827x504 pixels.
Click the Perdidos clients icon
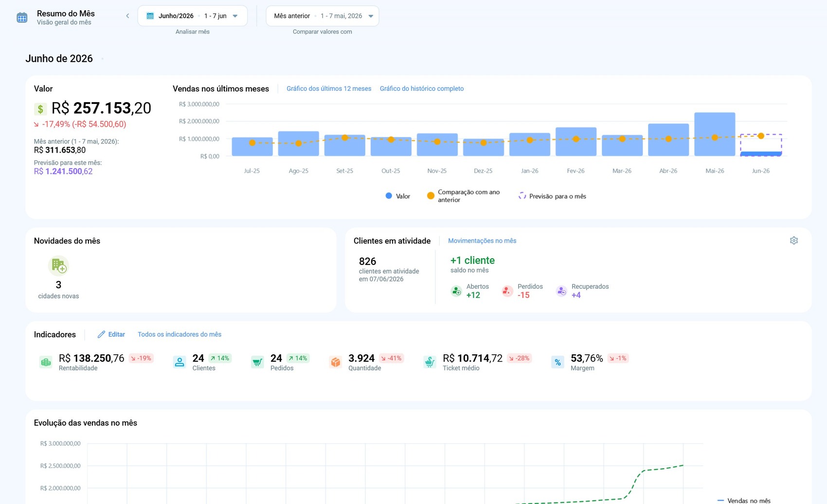tap(507, 291)
